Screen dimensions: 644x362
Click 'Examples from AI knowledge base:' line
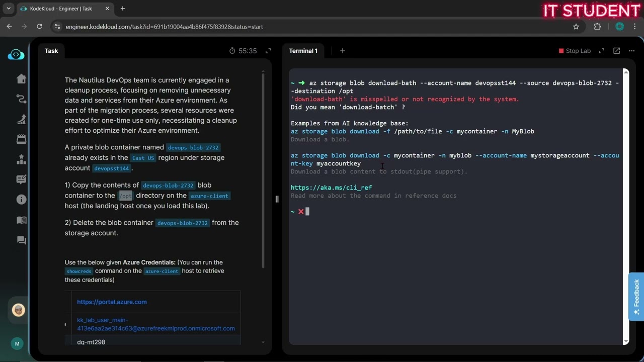pos(349,123)
